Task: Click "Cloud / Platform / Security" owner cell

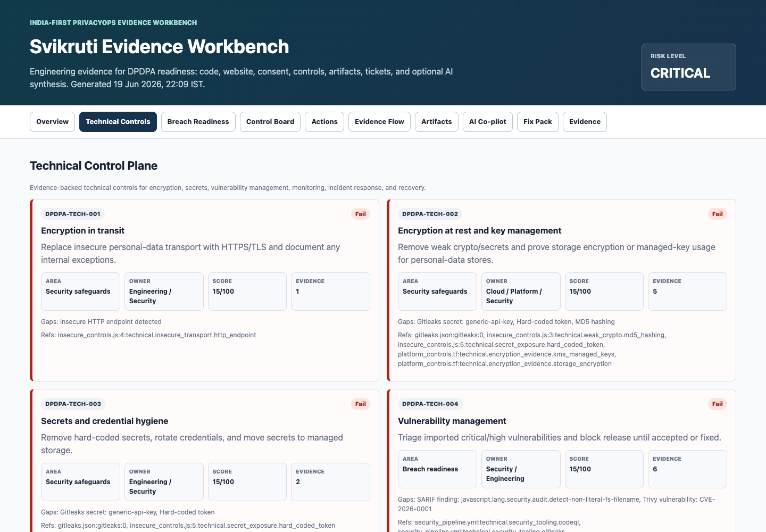Action: point(521,292)
